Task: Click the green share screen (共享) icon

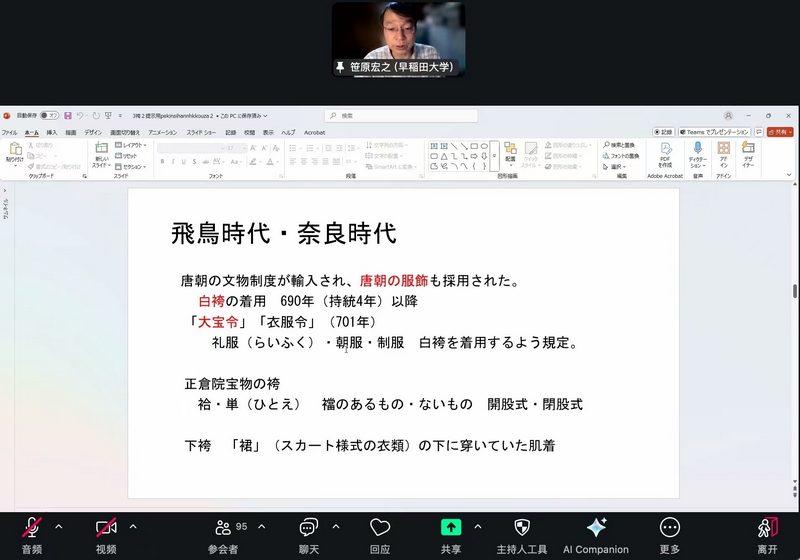Action: coord(450,528)
